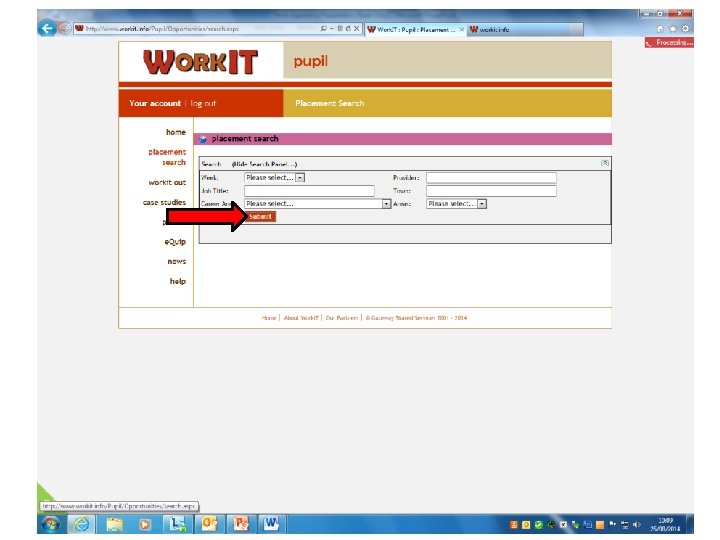Open the Area dropdown
The height and width of the screenshot is (540, 720).
pyautogui.click(x=456, y=203)
